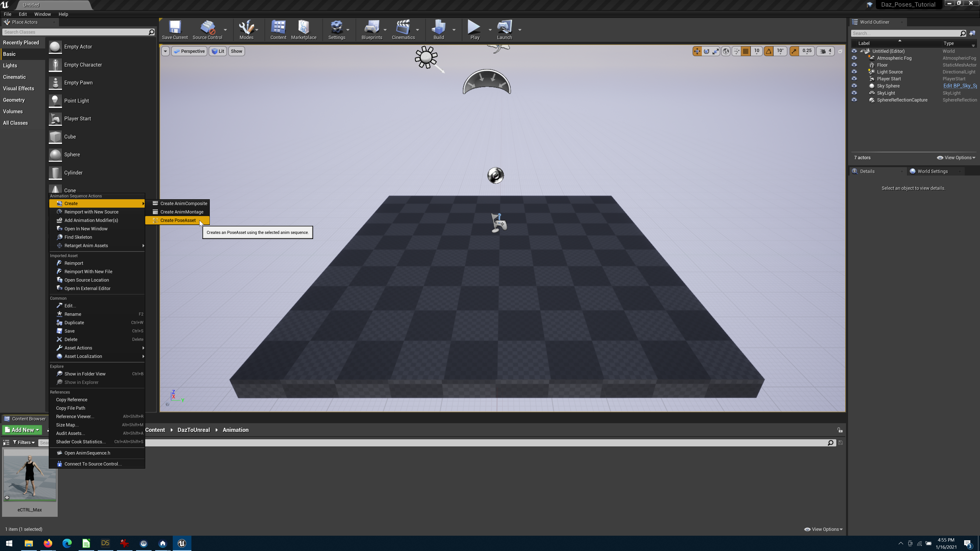Open Source Control from the toolbar
980x551 pixels.
coord(207,30)
